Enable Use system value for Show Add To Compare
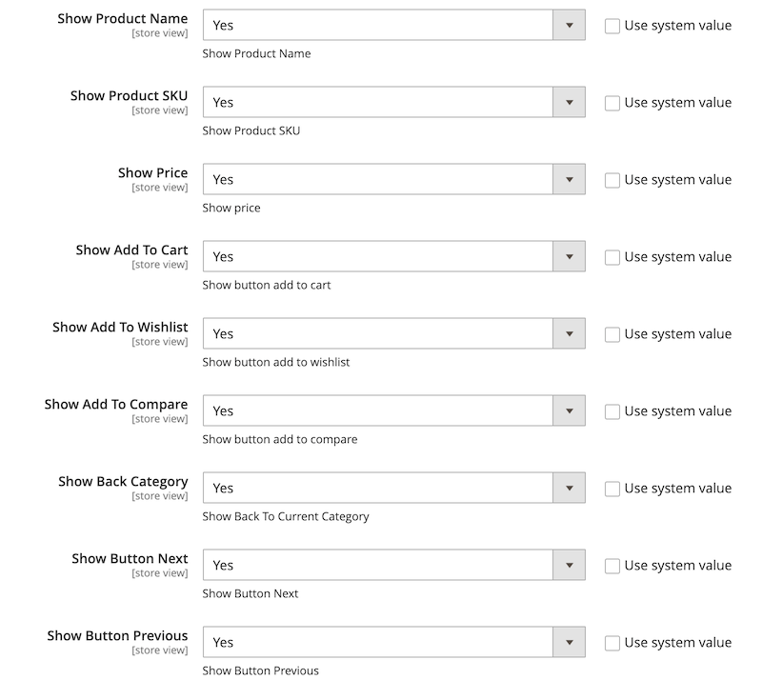The height and width of the screenshot is (700, 762). (612, 411)
